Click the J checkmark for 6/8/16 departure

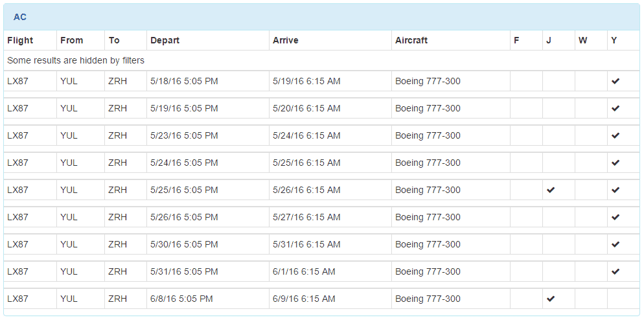551,299
